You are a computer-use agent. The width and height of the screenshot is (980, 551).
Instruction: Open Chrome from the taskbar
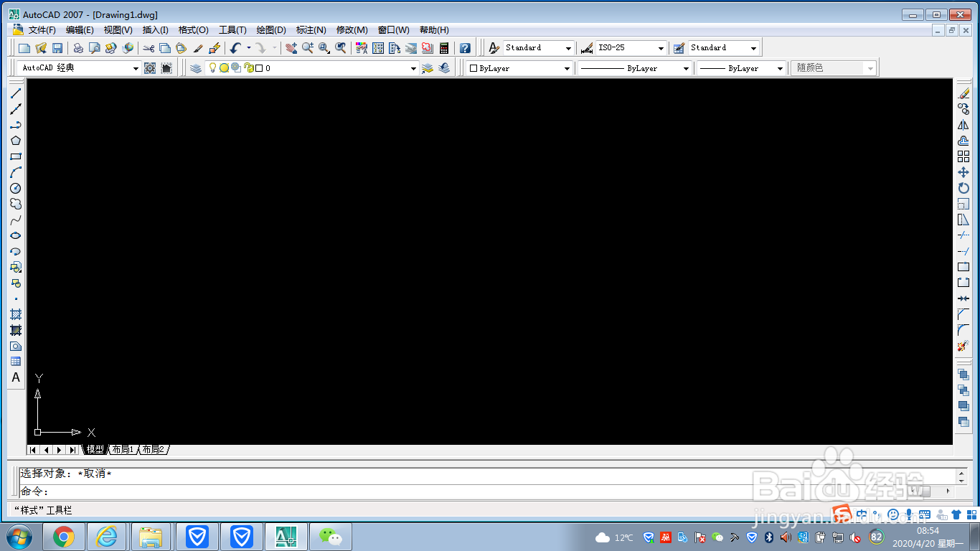click(x=64, y=537)
